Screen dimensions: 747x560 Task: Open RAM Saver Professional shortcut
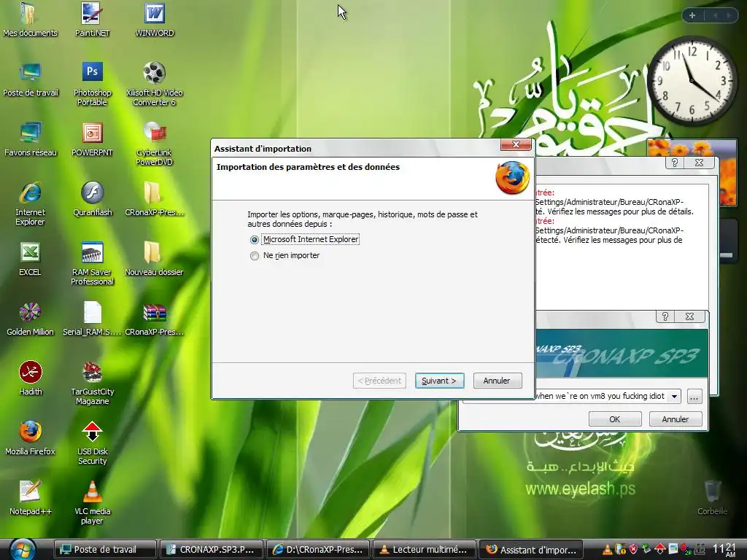92,264
